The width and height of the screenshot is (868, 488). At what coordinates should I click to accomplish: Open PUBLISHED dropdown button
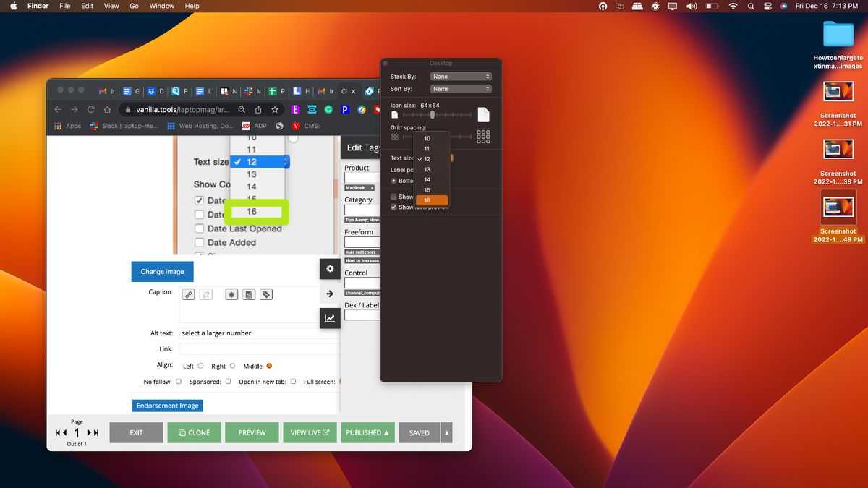coord(367,432)
